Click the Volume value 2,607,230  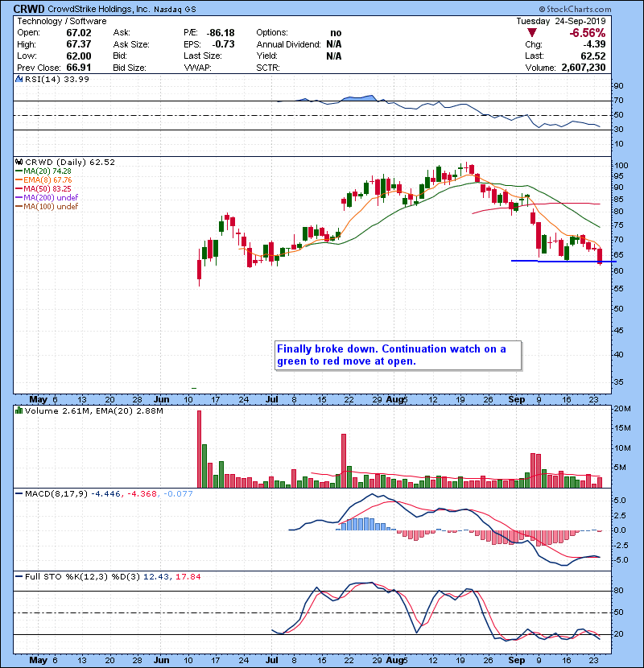tap(584, 68)
